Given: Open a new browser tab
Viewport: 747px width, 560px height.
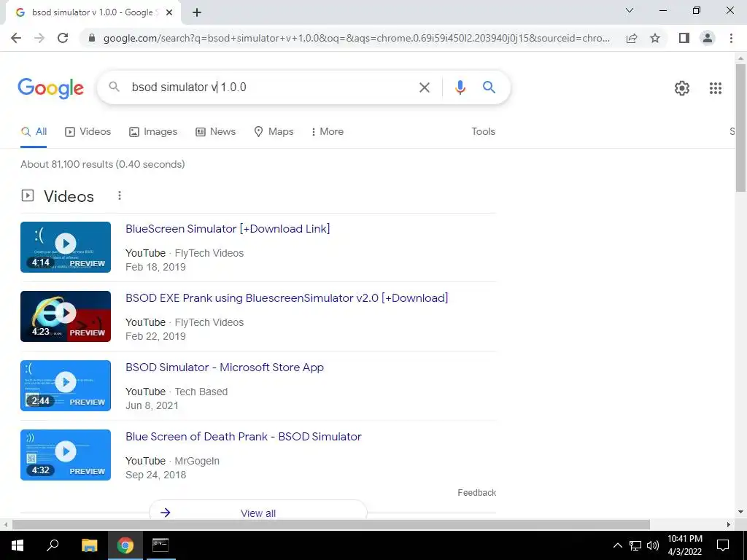Looking at the screenshot, I should (x=197, y=12).
